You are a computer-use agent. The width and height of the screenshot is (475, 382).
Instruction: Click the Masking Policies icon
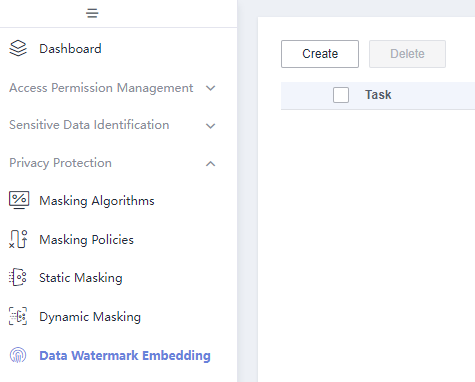18,239
